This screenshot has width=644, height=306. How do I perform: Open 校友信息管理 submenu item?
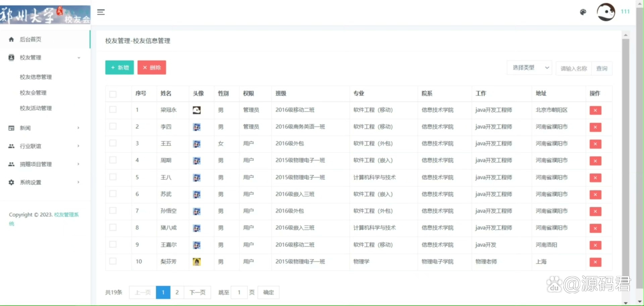pyautogui.click(x=36, y=77)
